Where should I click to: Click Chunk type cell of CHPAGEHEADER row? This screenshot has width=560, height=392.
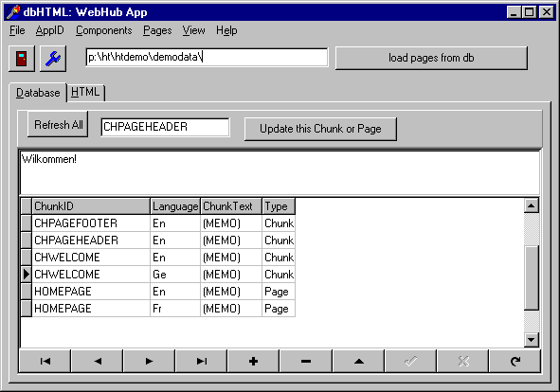click(x=279, y=241)
